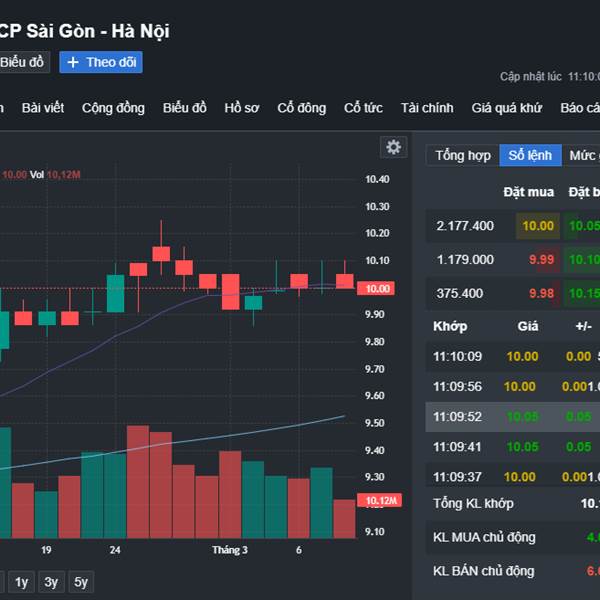
Task: Switch to the Bài viết tab
Action: coord(43,108)
